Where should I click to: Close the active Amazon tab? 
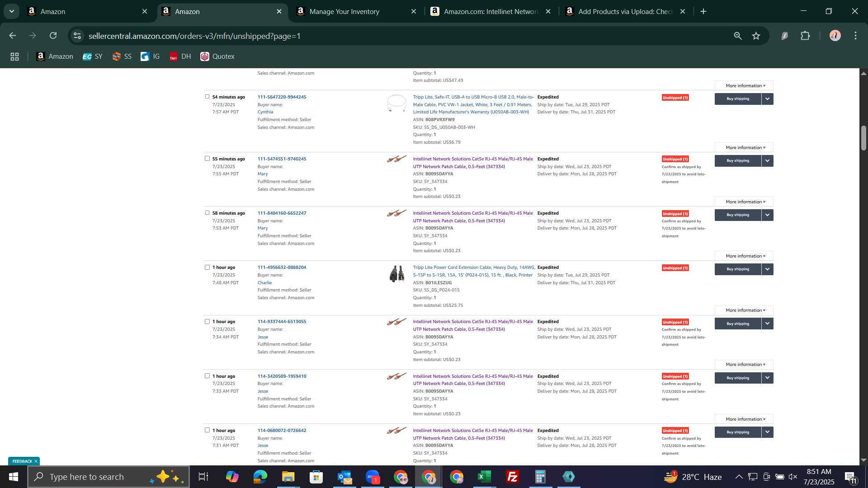279,11
